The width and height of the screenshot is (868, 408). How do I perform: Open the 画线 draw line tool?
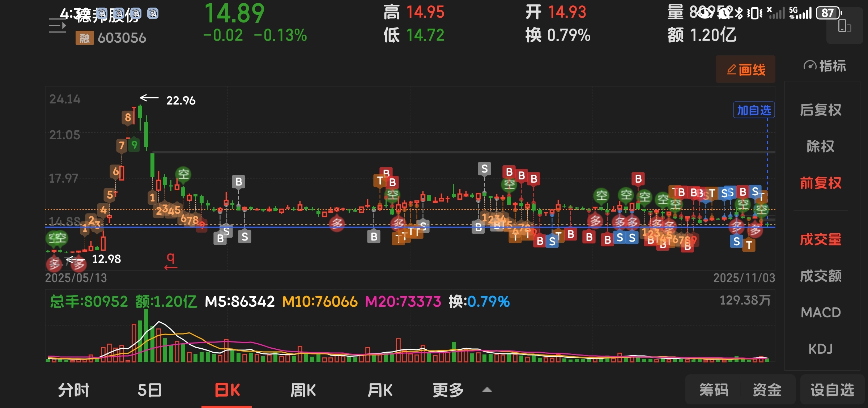(x=745, y=69)
